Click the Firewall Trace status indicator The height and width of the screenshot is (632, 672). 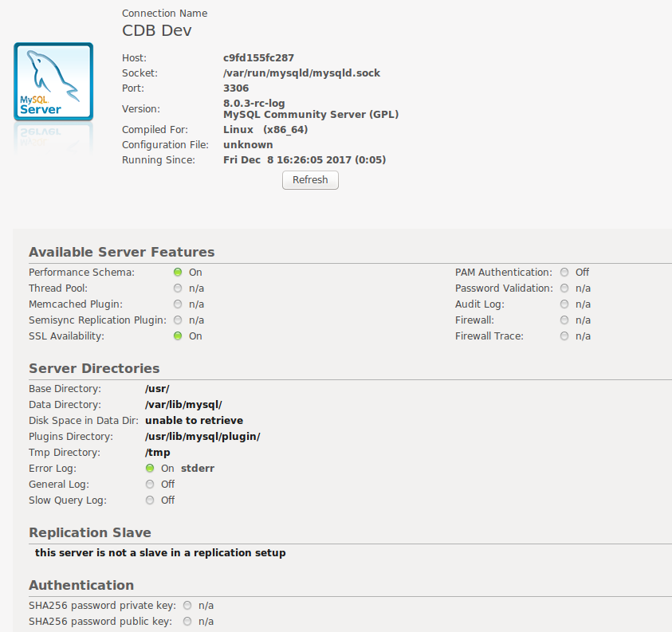pos(564,336)
